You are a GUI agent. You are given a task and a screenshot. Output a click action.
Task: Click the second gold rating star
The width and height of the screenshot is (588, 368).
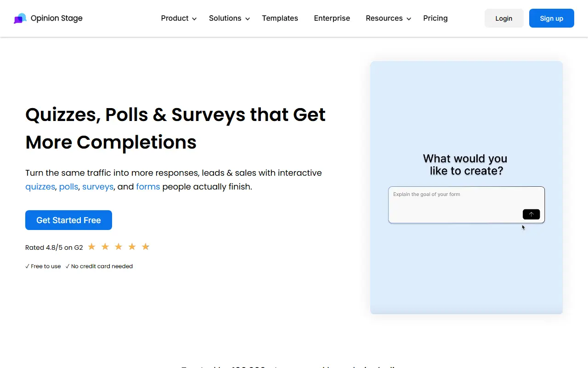[105, 247]
